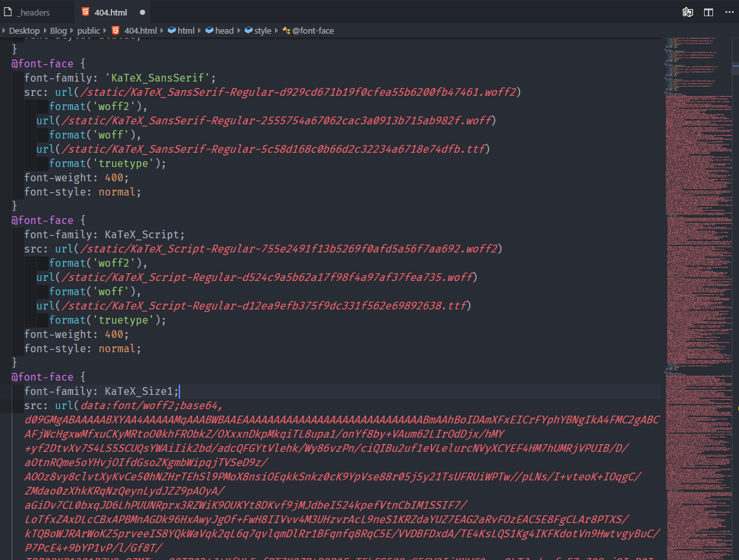739x560 pixels.
Task: Open the More Actions ellipsis menu
Action: 729,12
